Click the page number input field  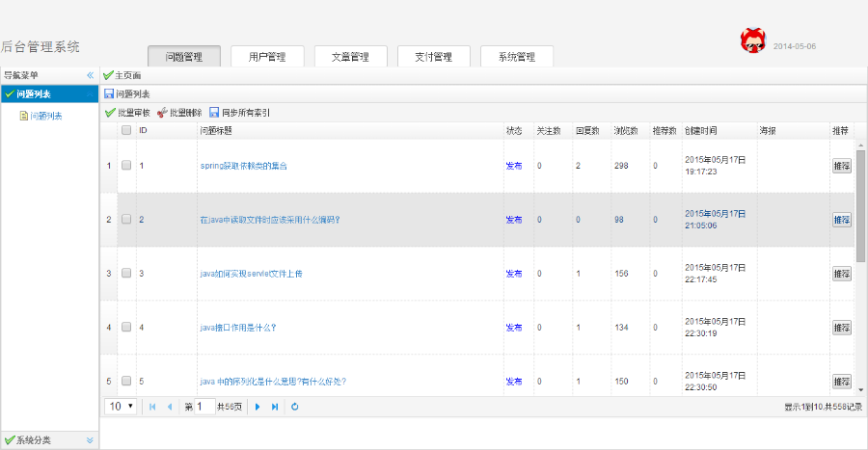pyautogui.click(x=204, y=407)
